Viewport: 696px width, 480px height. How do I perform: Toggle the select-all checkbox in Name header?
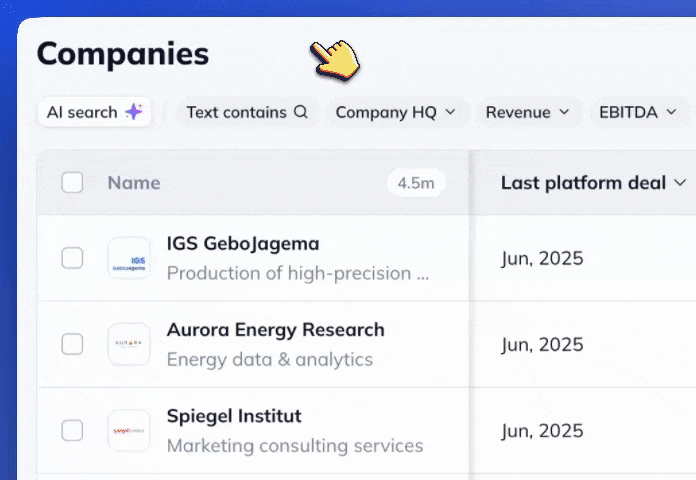click(72, 182)
